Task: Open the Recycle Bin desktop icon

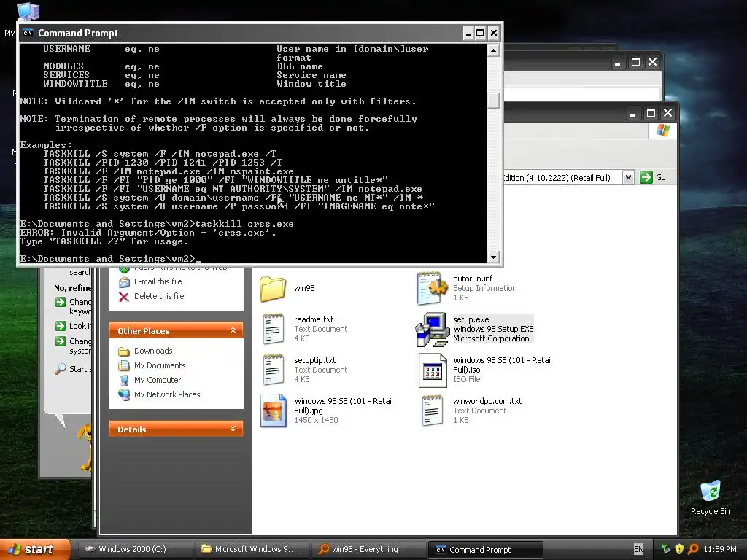Action: tap(711, 492)
